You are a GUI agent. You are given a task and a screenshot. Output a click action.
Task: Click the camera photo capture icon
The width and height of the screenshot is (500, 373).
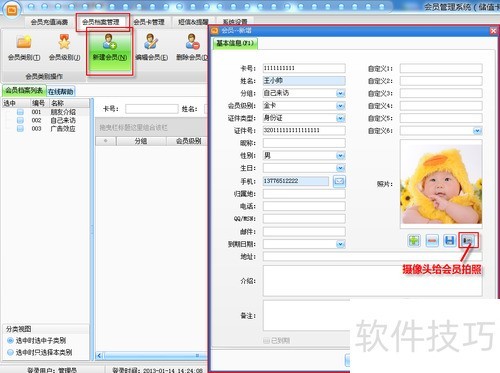[468, 240]
